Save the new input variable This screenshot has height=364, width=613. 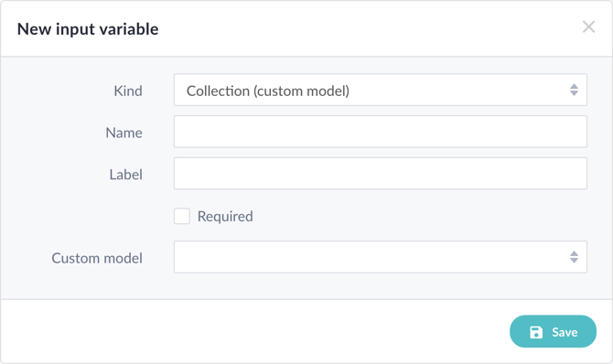[554, 332]
